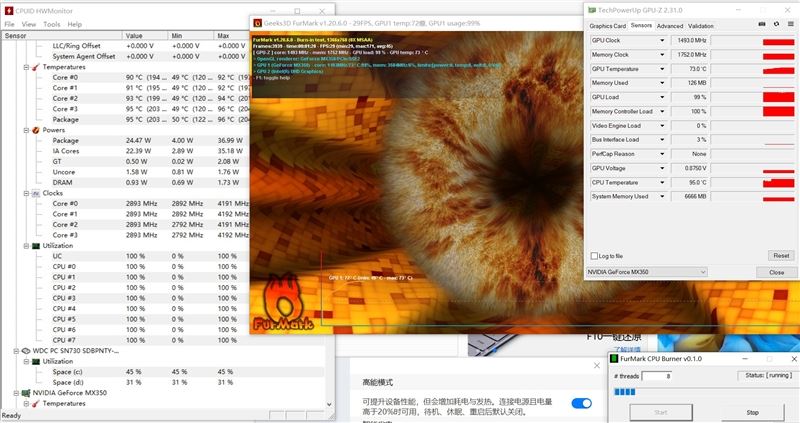This screenshot has height=423, width=800.
Task: Click the GPU Voltage value 0.8750 V
Action: [695, 168]
